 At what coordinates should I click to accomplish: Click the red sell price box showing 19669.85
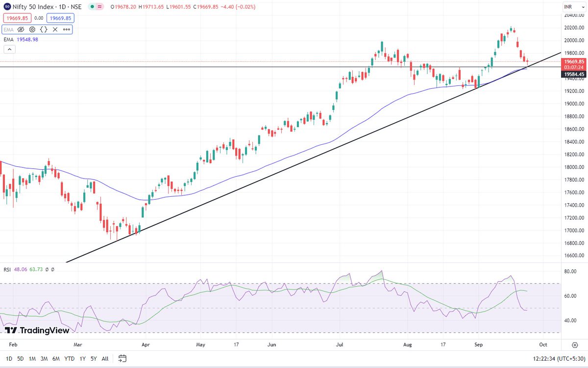[x=18, y=18]
